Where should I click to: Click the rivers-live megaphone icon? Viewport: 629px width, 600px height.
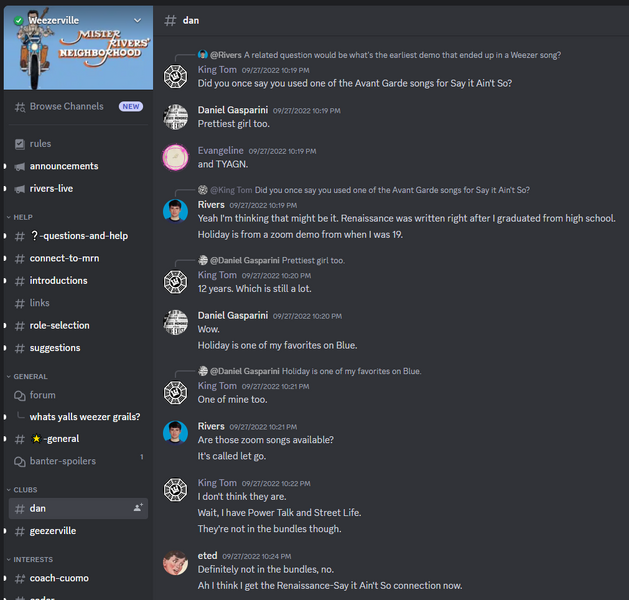click(x=20, y=189)
